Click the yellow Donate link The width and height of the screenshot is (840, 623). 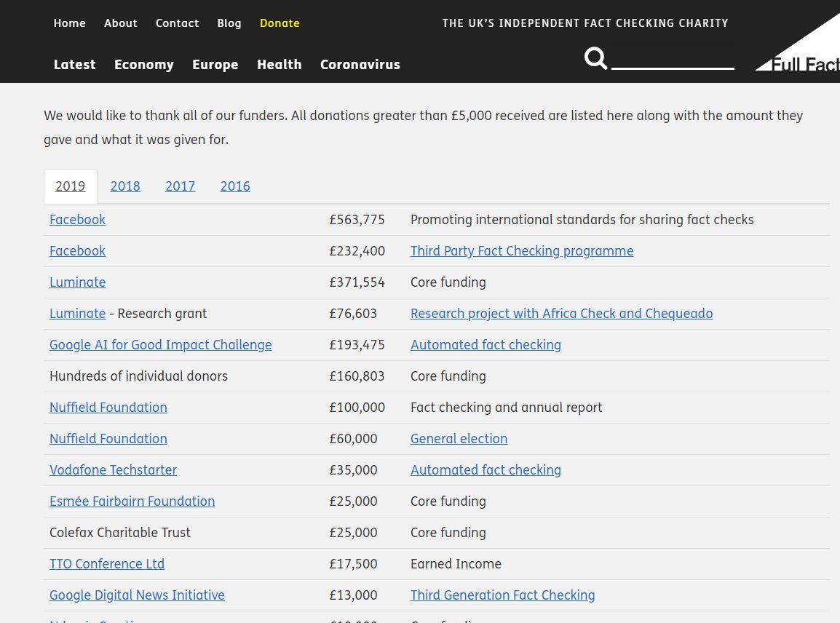click(x=280, y=23)
